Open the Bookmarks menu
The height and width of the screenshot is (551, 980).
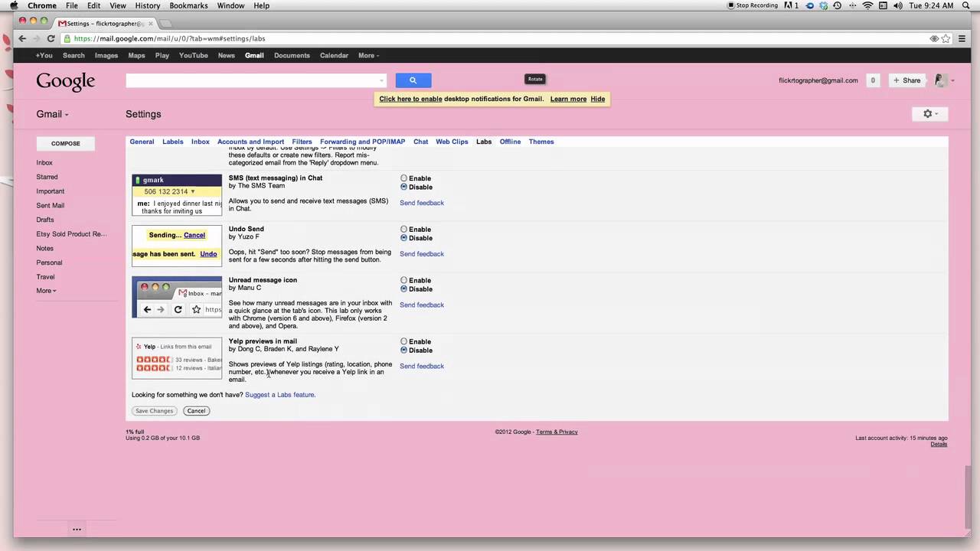click(x=188, y=5)
